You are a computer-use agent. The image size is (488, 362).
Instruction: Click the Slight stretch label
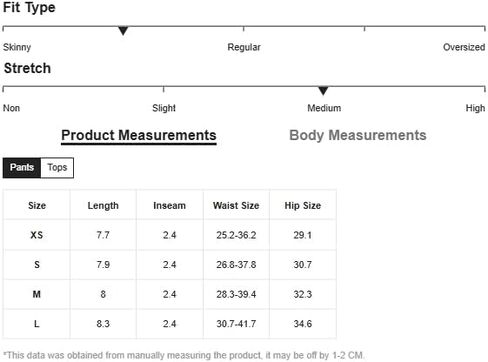[164, 108]
